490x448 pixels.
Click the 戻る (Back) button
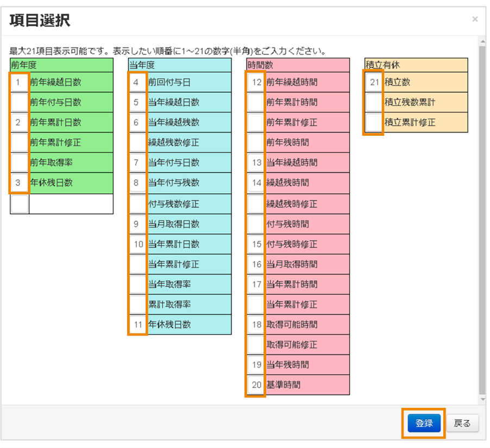click(x=462, y=423)
